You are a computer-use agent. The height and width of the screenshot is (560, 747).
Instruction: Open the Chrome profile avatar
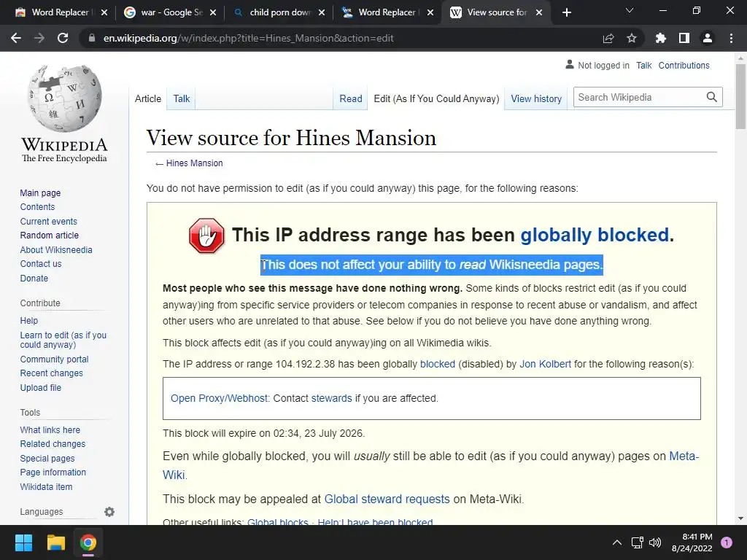pos(708,38)
